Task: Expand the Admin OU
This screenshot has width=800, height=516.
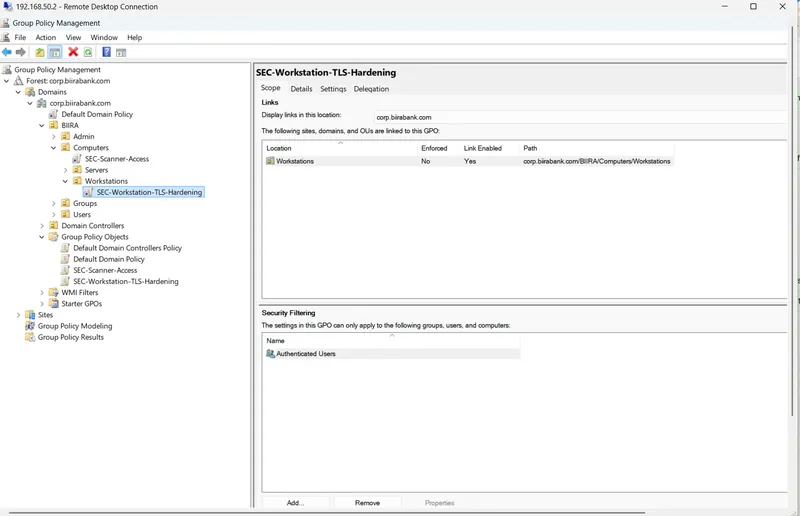Action: point(54,137)
